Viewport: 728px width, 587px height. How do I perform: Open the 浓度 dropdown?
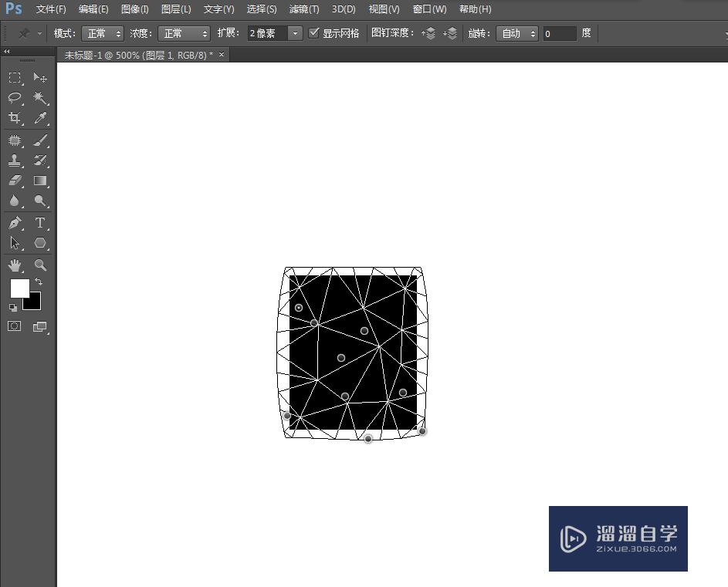[x=184, y=33]
